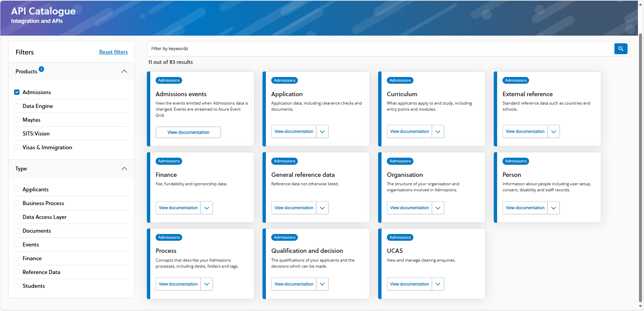Click the Admissions tag on Person card
Image resolution: width=644 pixels, height=311 pixels.
pos(516,161)
